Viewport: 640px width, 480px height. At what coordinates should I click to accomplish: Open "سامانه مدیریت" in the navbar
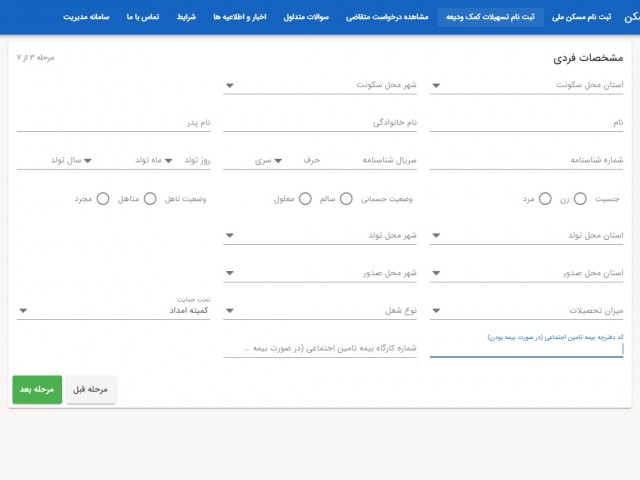86,17
